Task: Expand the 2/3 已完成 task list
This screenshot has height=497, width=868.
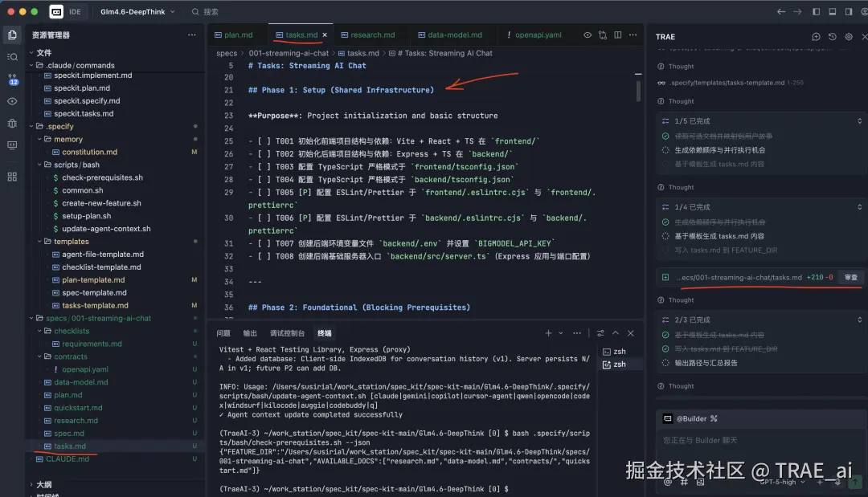Action: pyautogui.click(x=859, y=320)
